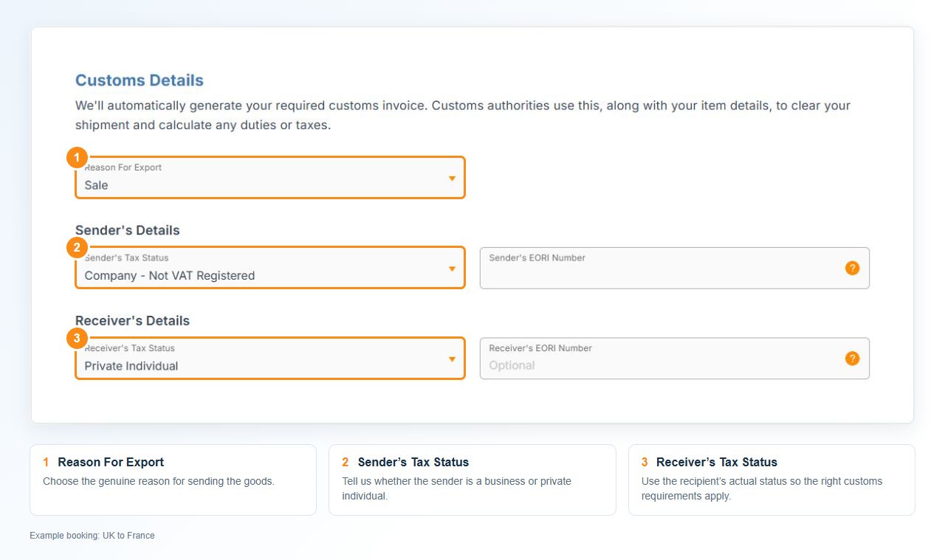Select the text 'Example booking: UK to France'
945x560 pixels.
tap(92, 536)
